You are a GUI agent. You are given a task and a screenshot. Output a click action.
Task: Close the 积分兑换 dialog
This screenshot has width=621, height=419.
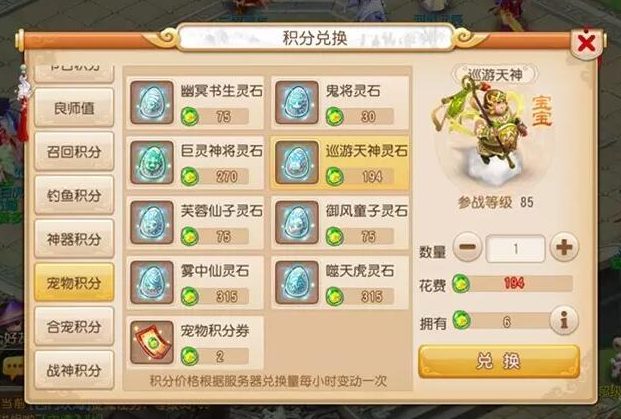pos(586,43)
